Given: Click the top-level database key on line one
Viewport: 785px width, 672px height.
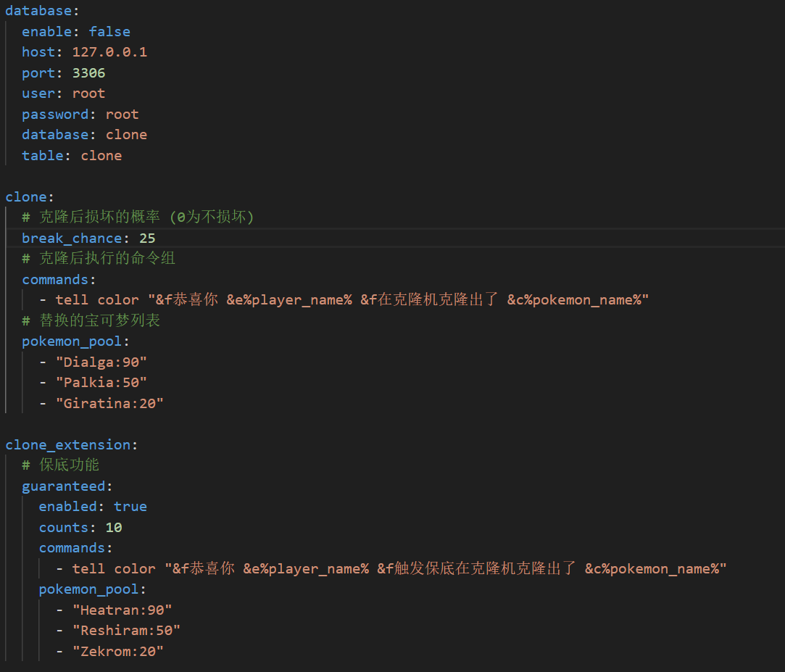Looking at the screenshot, I should (x=38, y=11).
